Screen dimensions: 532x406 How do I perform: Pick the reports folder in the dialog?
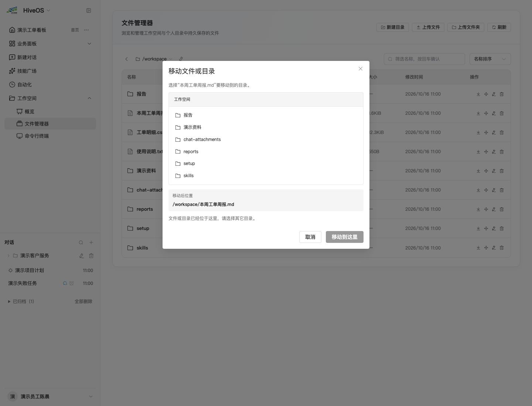pos(266,152)
